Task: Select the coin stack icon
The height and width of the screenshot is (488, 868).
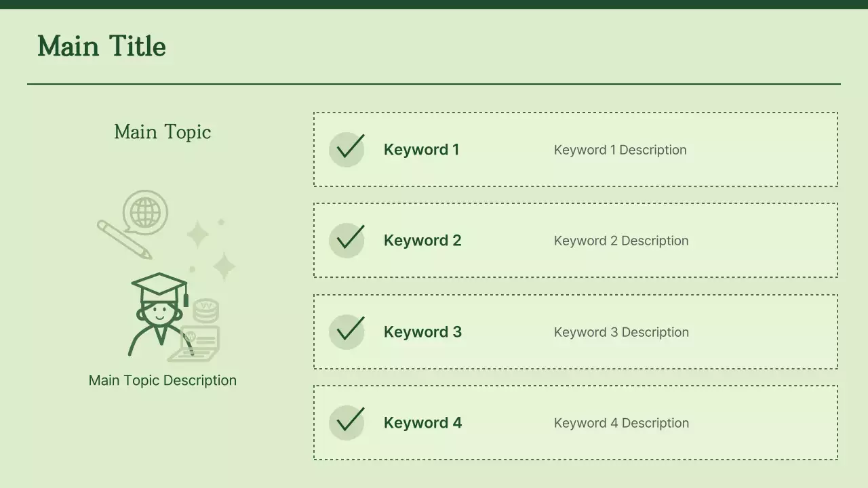Action: pos(205,311)
